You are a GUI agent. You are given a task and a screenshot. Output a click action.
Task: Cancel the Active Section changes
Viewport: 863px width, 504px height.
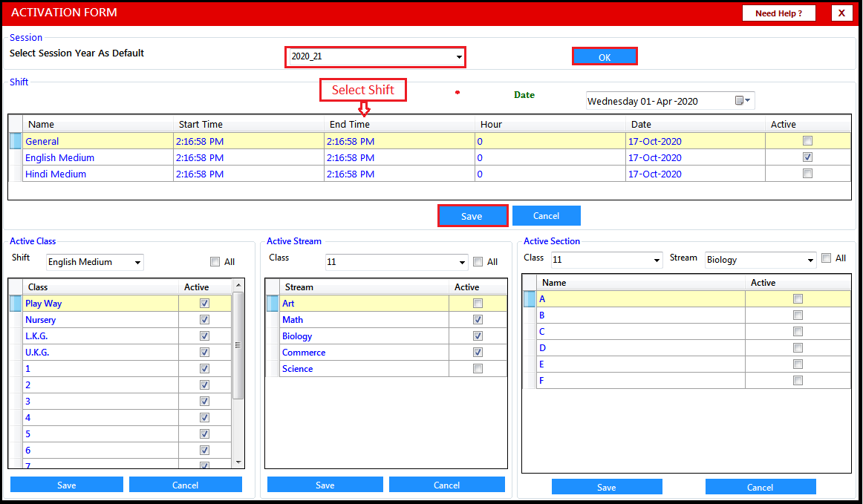tap(760, 487)
